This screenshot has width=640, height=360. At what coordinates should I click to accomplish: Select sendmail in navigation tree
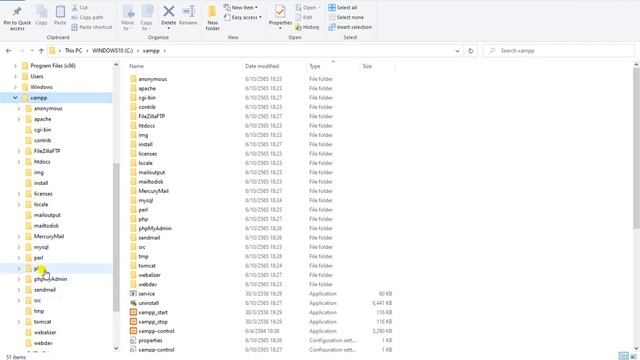click(x=44, y=290)
